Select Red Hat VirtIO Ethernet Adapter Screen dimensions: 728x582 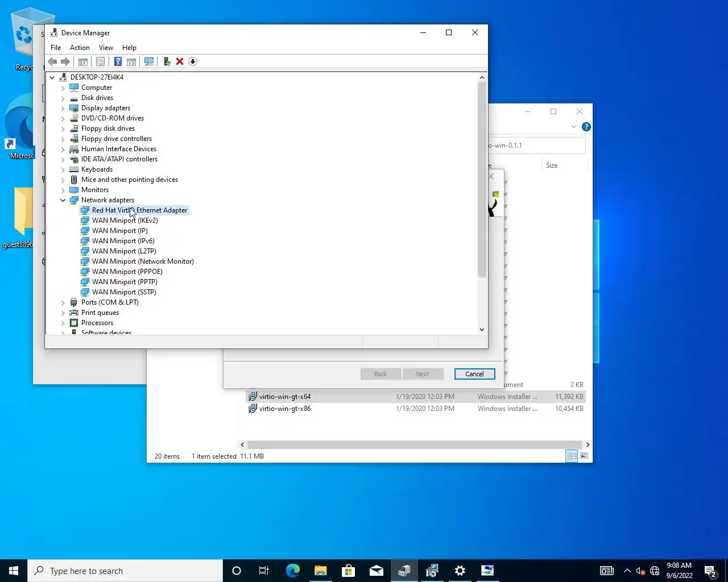tap(139, 210)
